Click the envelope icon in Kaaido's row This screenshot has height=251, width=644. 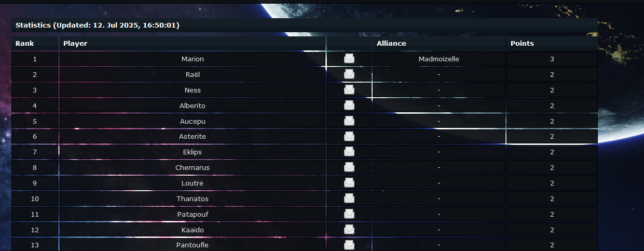click(x=349, y=230)
